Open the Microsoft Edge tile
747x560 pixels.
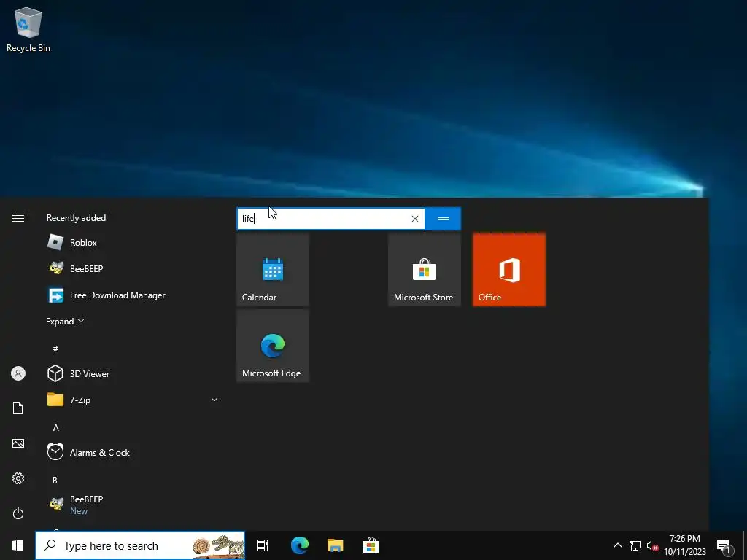(273, 346)
